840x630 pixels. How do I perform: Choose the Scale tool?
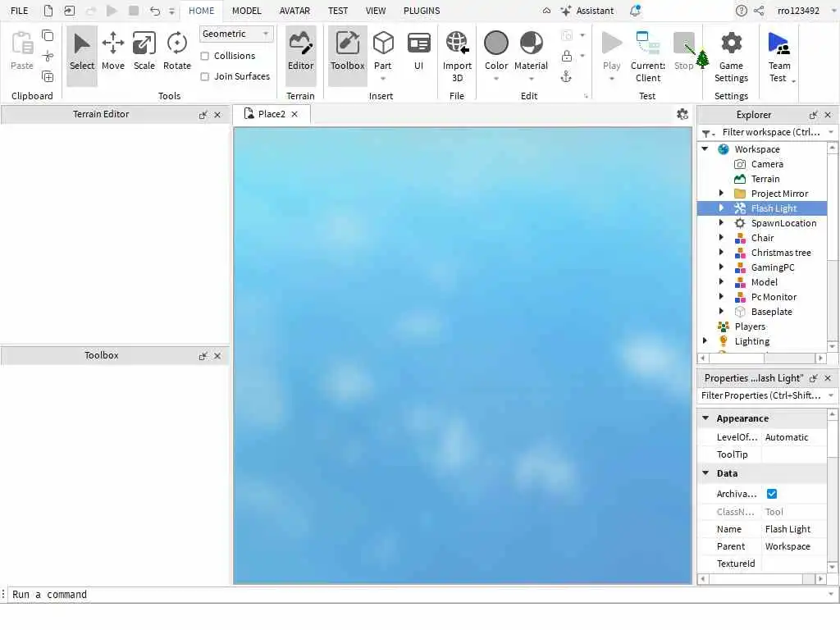pos(144,52)
